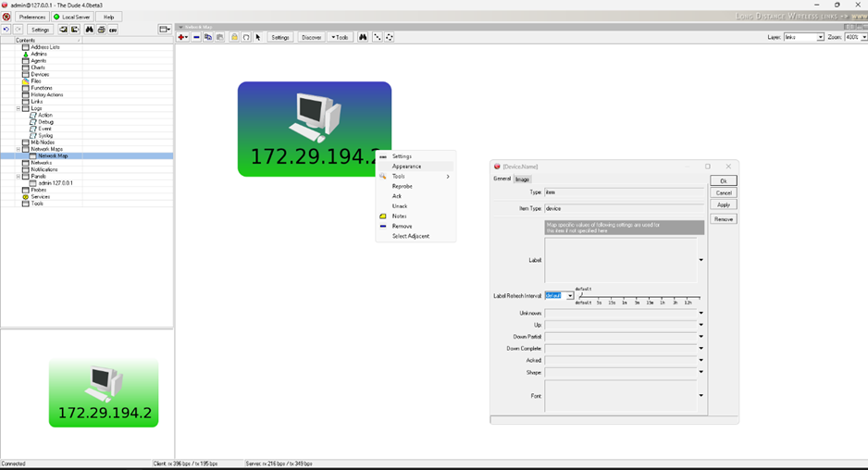Click the Notes icon in context menu
This screenshot has height=470, width=868.
pyautogui.click(x=383, y=216)
